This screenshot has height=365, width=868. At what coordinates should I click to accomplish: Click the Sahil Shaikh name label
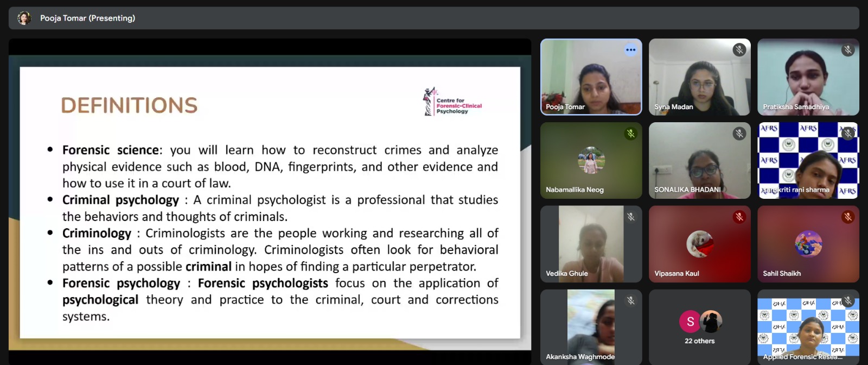(x=782, y=273)
